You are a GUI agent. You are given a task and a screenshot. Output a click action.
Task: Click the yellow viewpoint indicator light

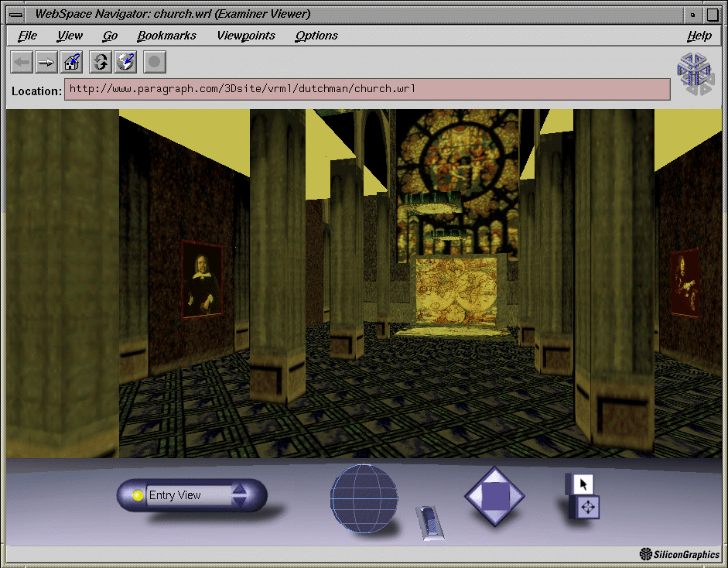pyautogui.click(x=138, y=495)
